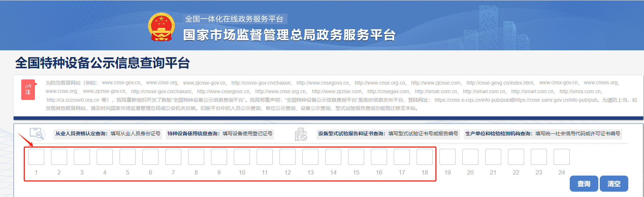The image size is (644, 197).
Task: Click input box number 1
Action: pyautogui.click(x=36, y=157)
